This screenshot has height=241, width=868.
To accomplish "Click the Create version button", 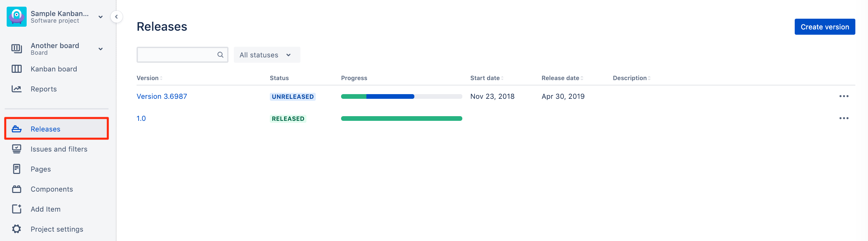I will [x=824, y=27].
